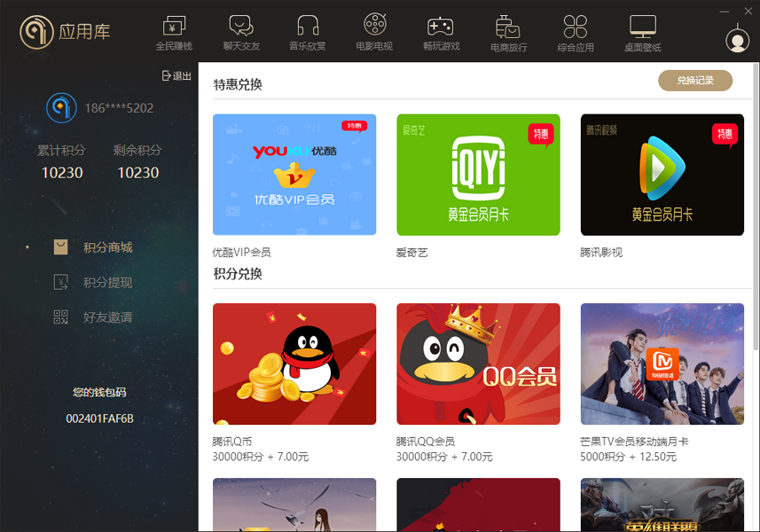Open the 兑换记录 button
Image resolution: width=760 pixels, height=532 pixels.
click(x=695, y=81)
